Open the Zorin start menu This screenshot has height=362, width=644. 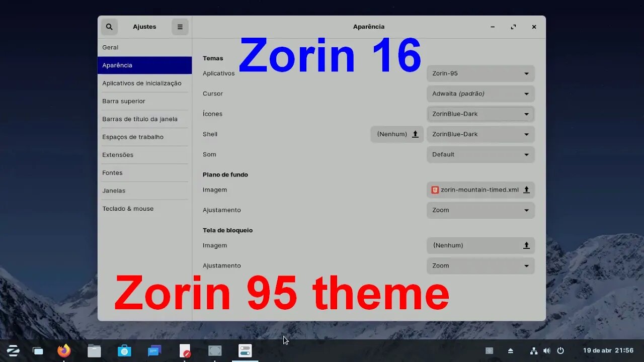click(13, 350)
